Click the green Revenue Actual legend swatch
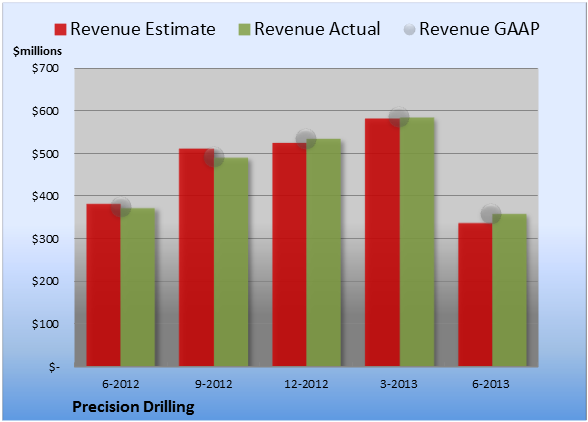 point(244,30)
